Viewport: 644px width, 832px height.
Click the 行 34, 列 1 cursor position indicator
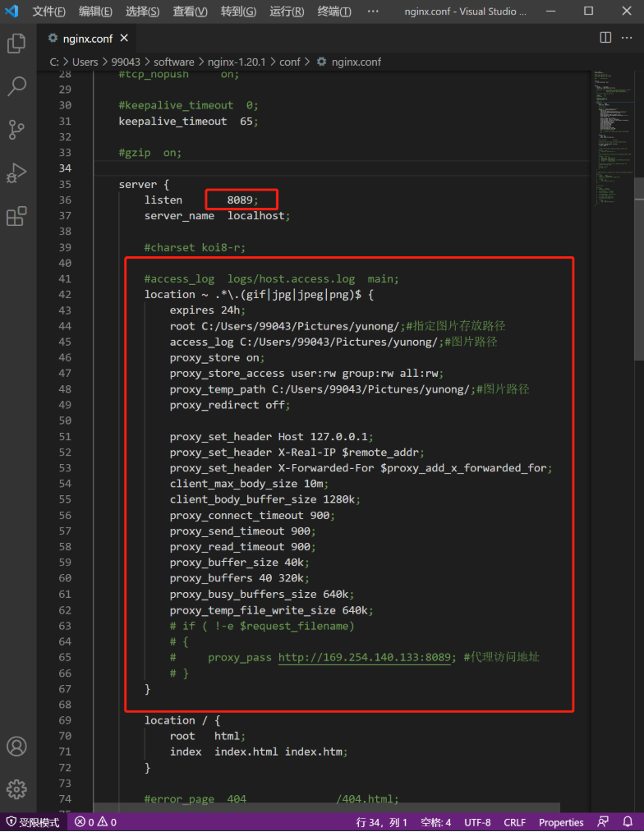[381, 822]
